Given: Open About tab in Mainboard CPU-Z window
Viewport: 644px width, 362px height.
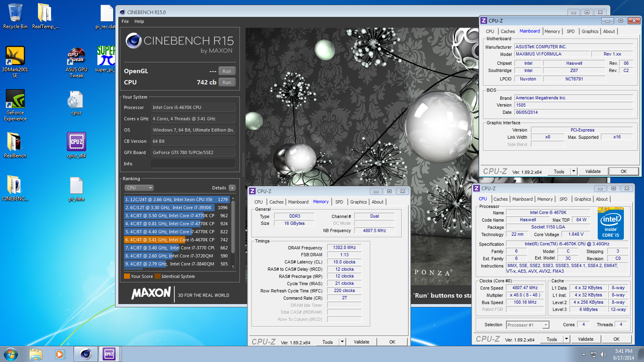Looking at the screenshot, I should pyautogui.click(x=609, y=31).
